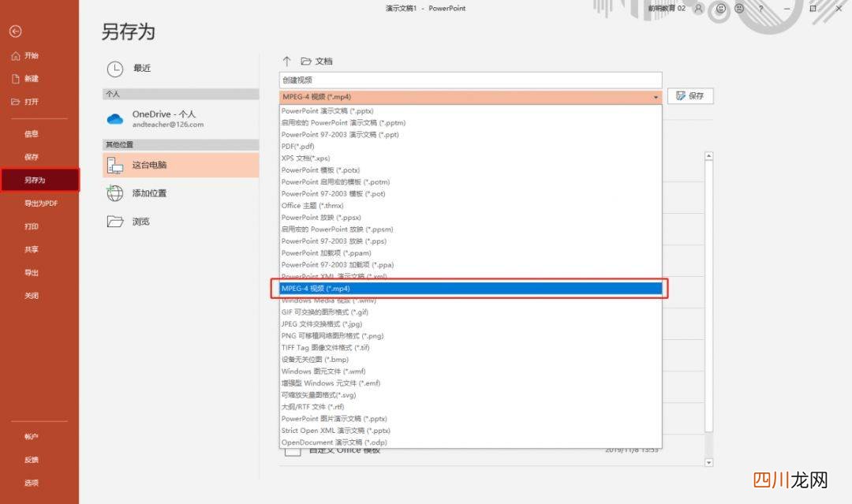This screenshot has width=852, height=504.
Task: Click 保存 in the left sidebar
Action: [32, 157]
